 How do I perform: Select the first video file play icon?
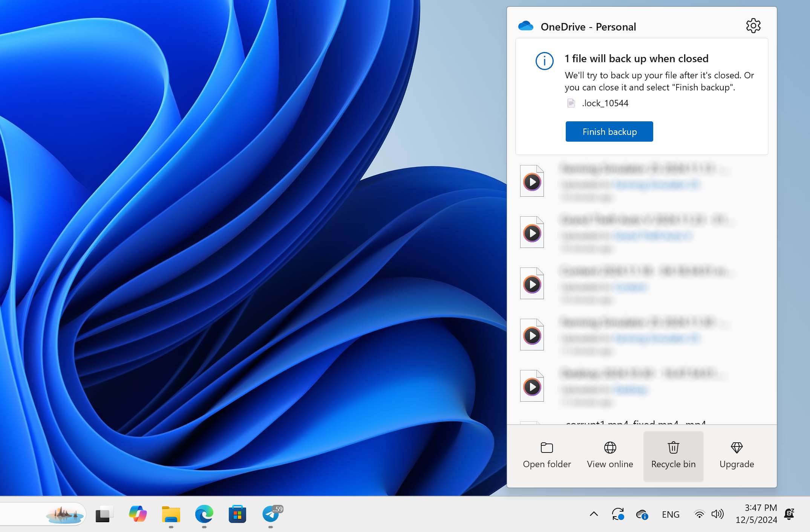point(532,182)
